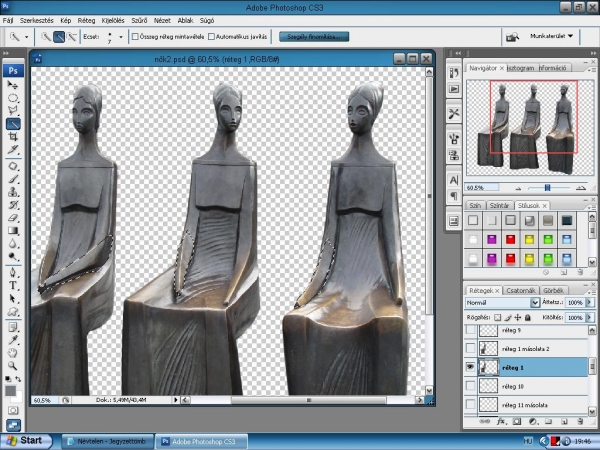Select the Hand tool
This screenshot has height=450, width=600.
[x=13, y=352]
